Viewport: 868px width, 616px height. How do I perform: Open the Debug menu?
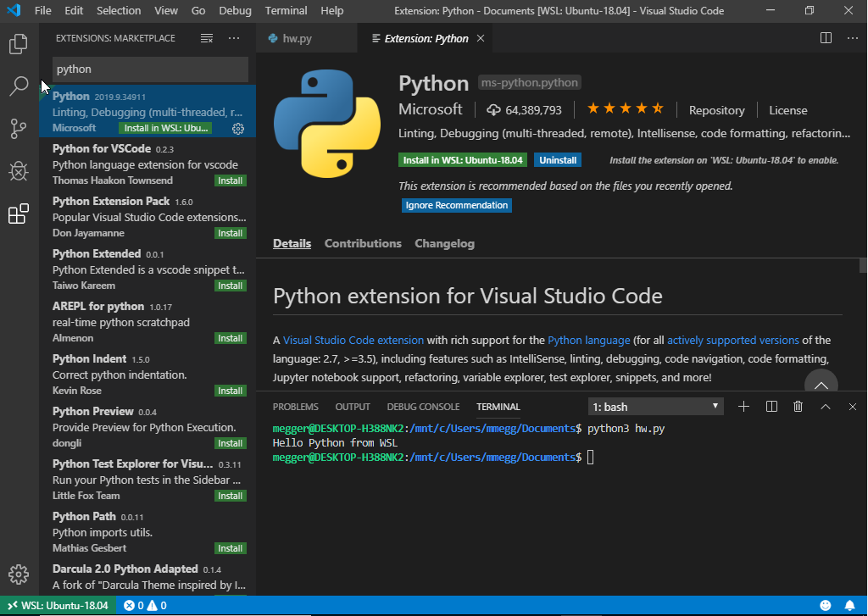[235, 10]
